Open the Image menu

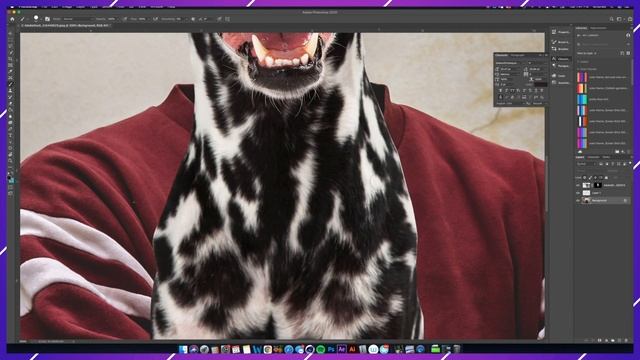67,7
